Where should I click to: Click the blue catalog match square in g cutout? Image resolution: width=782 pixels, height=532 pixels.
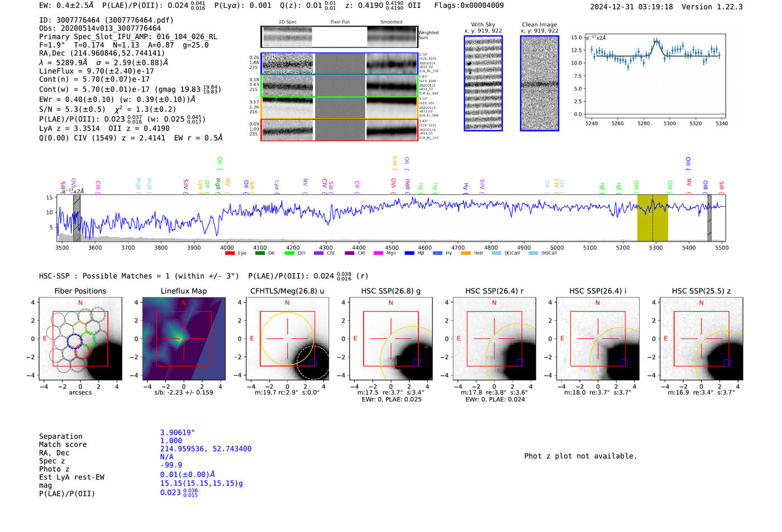click(416, 363)
